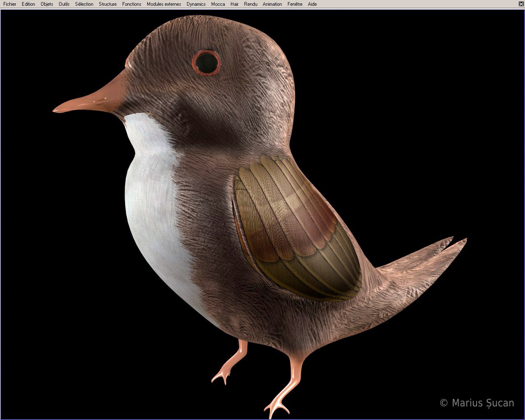Open the Aide help menu

[x=312, y=4]
